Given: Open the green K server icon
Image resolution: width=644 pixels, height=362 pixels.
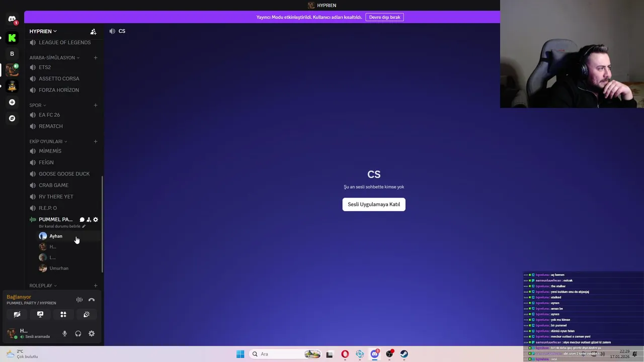Looking at the screenshot, I should click(12, 38).
